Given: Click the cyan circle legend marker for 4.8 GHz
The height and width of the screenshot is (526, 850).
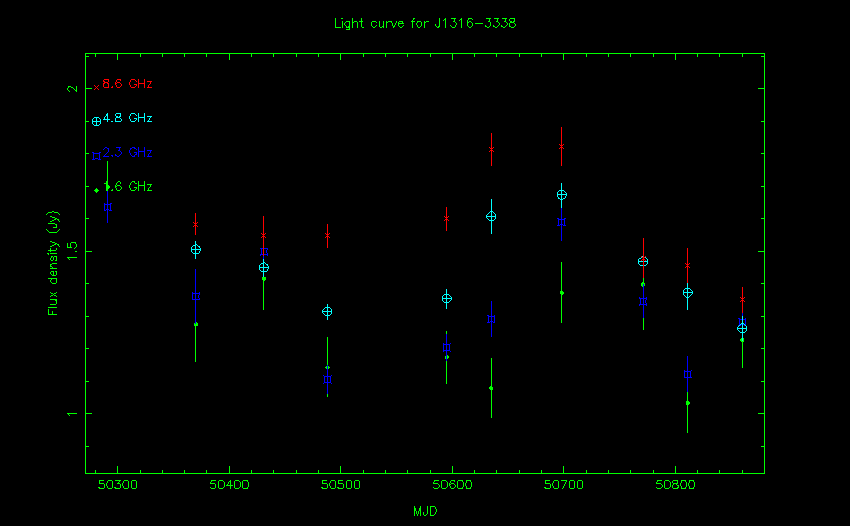Looking at the screenshot, I should click(x=96, y=121).
